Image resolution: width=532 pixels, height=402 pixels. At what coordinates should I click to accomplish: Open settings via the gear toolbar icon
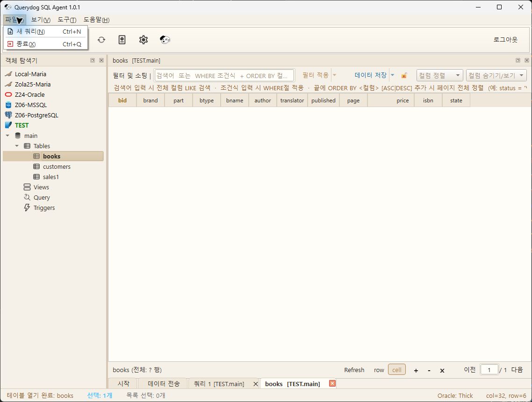(144, 40)
